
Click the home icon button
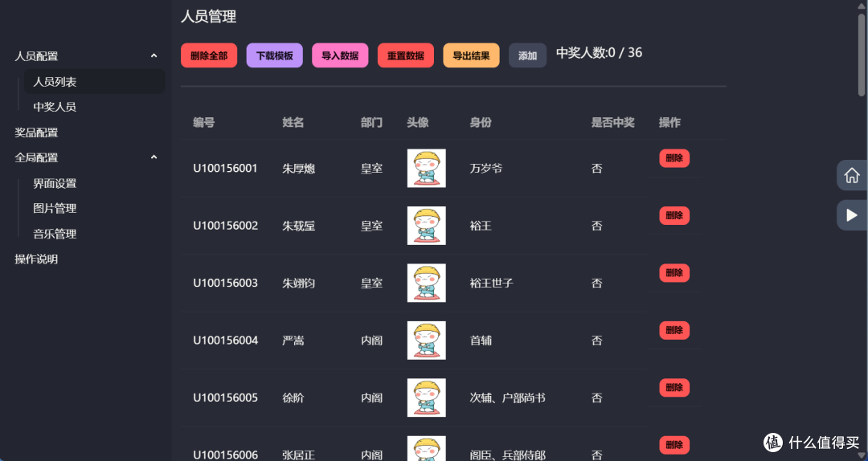click(852, 175)
